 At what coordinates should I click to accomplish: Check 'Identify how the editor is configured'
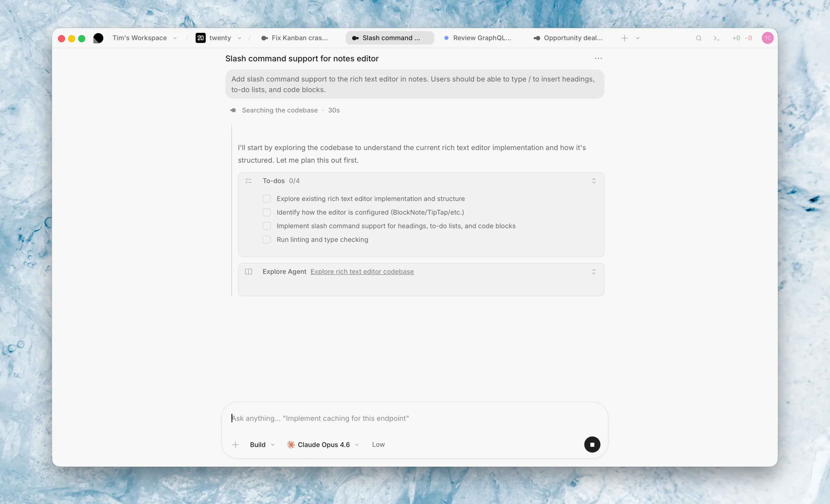[x=267, y=212]
